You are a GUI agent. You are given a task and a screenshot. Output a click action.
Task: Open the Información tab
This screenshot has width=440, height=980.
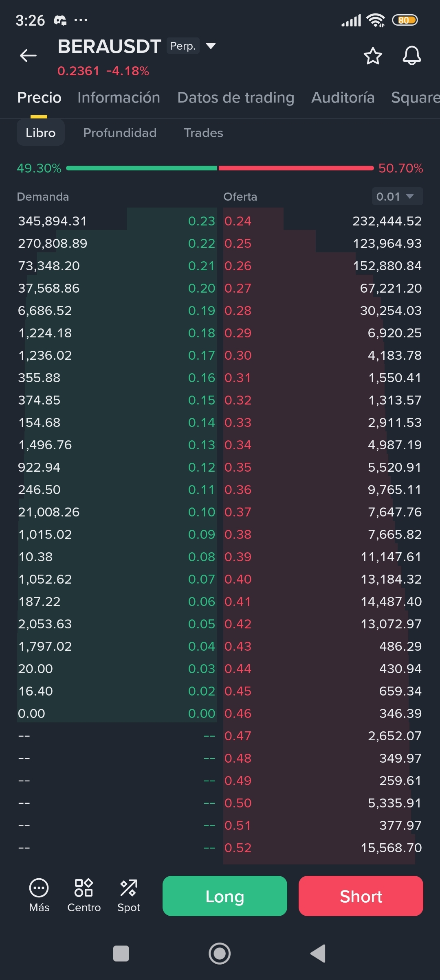[119, 98]
